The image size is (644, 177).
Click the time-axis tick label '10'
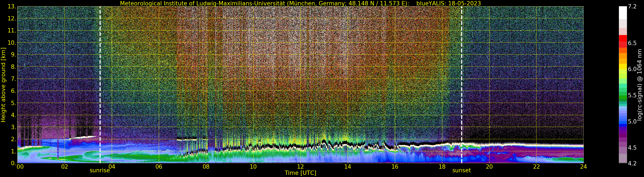tap(253, 167)
